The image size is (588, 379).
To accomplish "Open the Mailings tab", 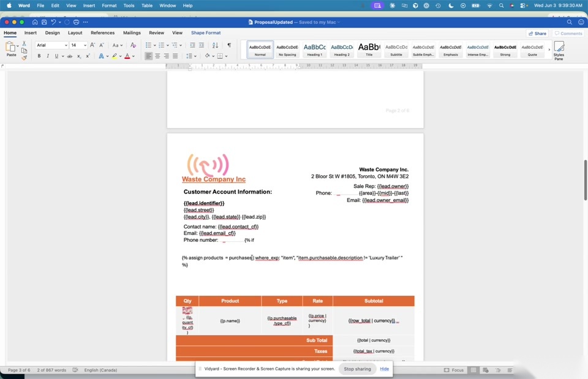I will (132, 33).
